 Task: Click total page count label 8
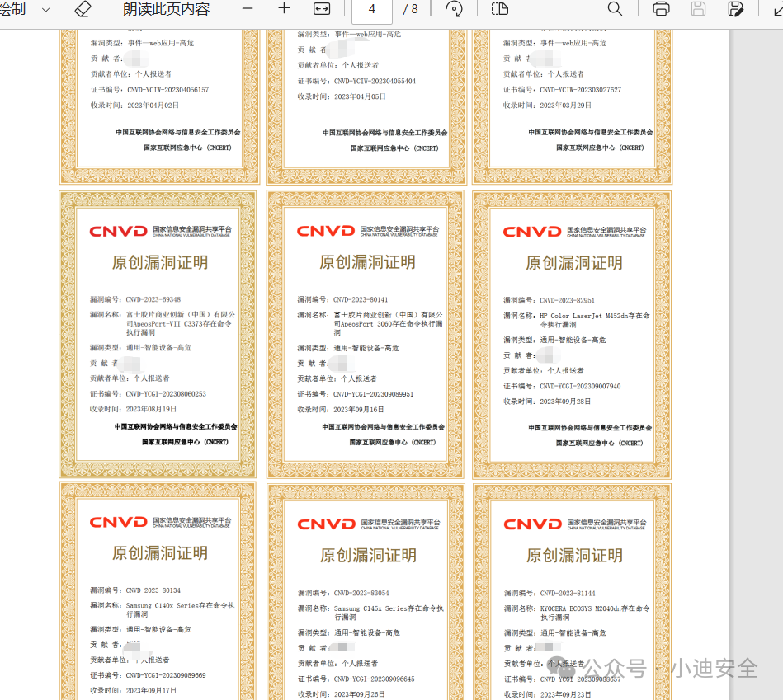tap(410, 9)
